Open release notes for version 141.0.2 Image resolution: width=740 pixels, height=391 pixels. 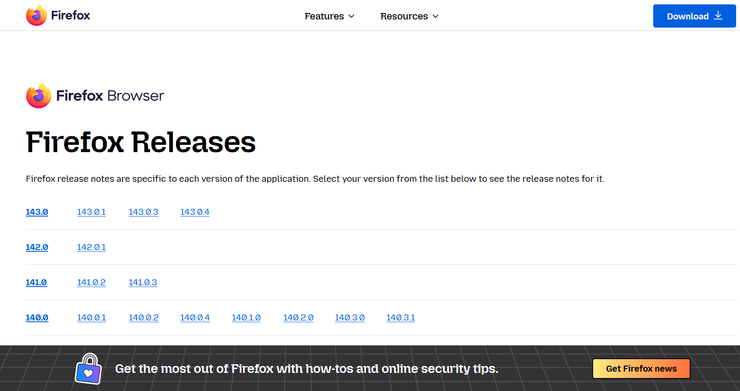pyautogui.click(x=92, y=282)
